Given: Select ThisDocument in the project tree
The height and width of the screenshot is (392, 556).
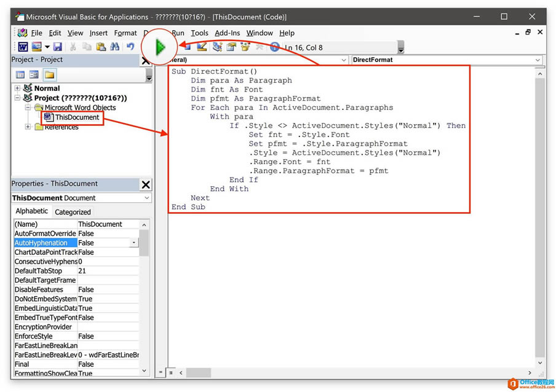Looking at the screenshot, I should (x=77, y=117).
